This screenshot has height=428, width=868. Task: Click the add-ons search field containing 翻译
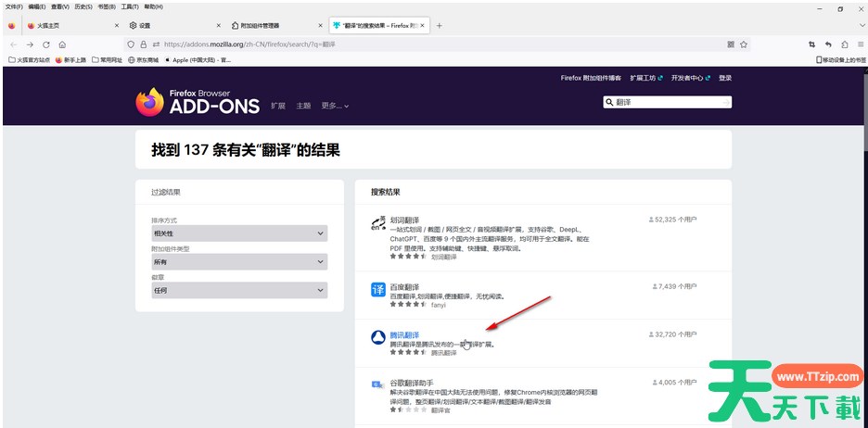671,102
